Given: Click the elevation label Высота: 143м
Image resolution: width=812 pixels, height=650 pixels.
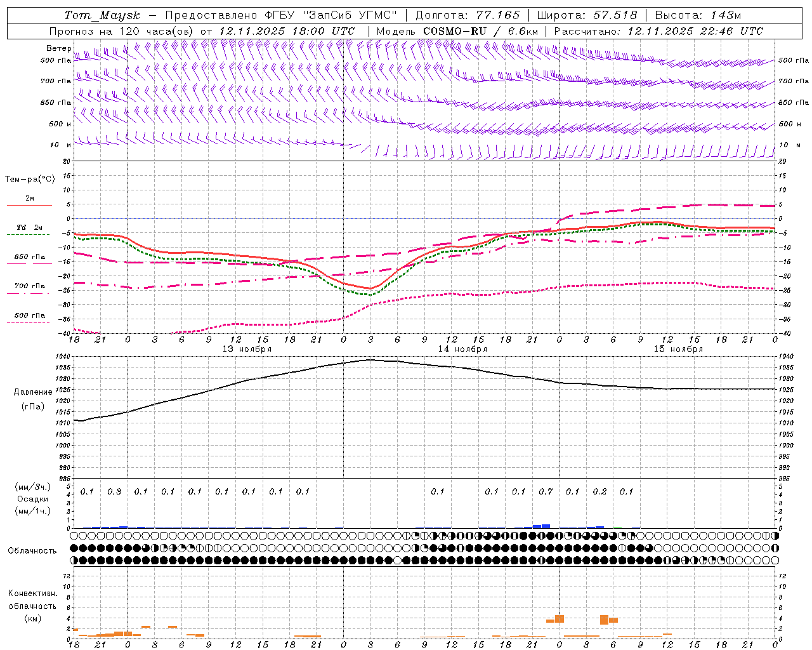Looking at the screenshot, I should pos(698,15).
